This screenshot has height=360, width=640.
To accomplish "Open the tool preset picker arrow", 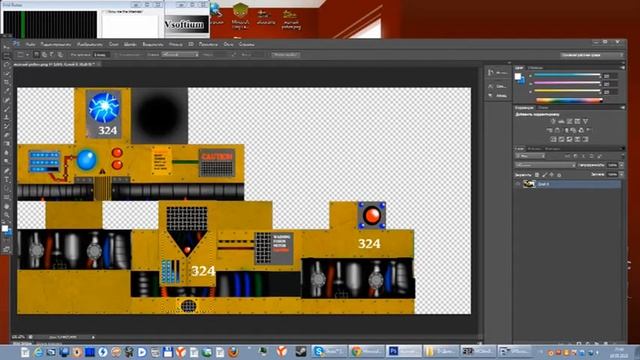I will 27,54.
